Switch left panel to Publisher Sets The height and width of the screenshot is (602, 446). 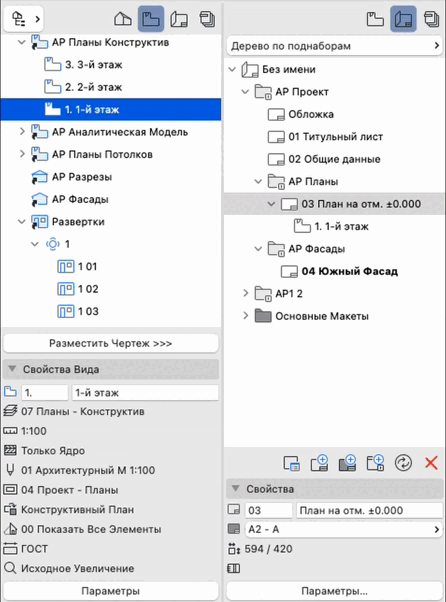(x=207, y=19)
